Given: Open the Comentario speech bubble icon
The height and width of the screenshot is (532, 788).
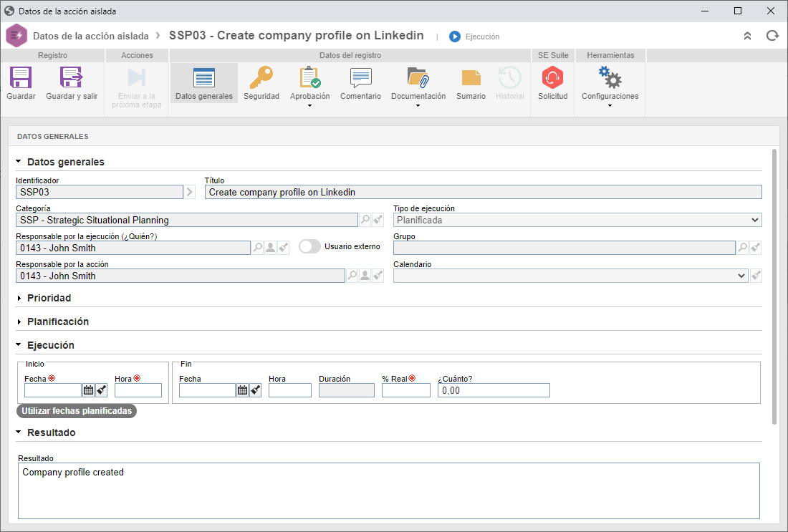Looking at the screenshot, I should (360, 78).
